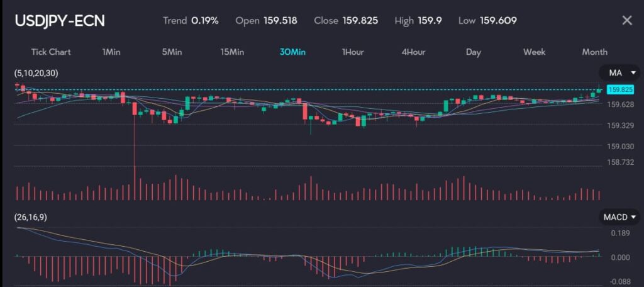
Task: Select the active 30Min timeframe tab
Action: [x=292, y=52]
